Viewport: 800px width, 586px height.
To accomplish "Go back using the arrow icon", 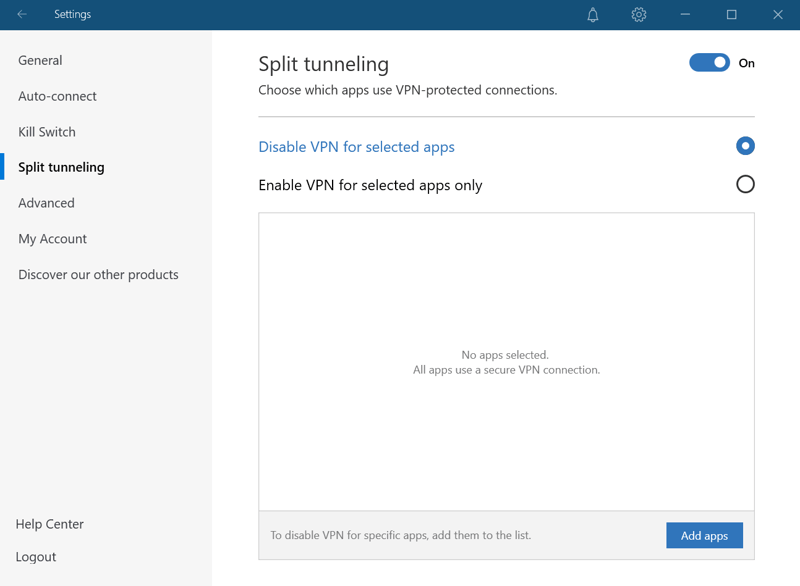I will [x=22, y=14].
